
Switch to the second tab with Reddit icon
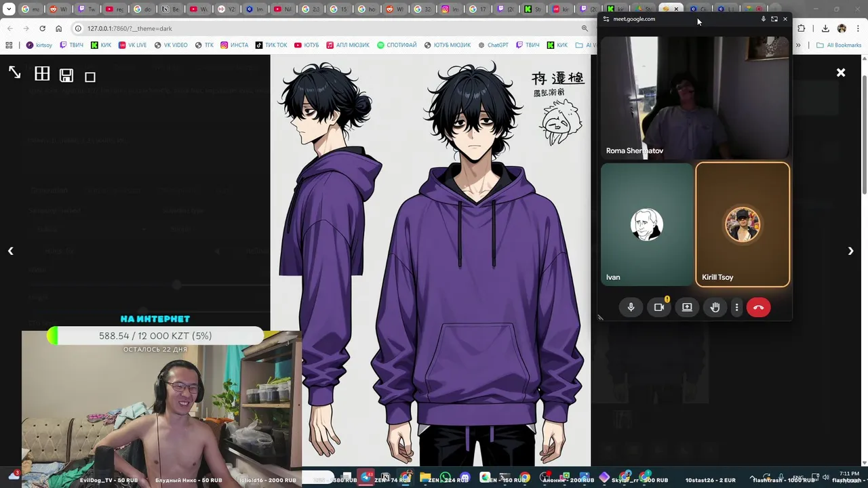tap(58, 9)
